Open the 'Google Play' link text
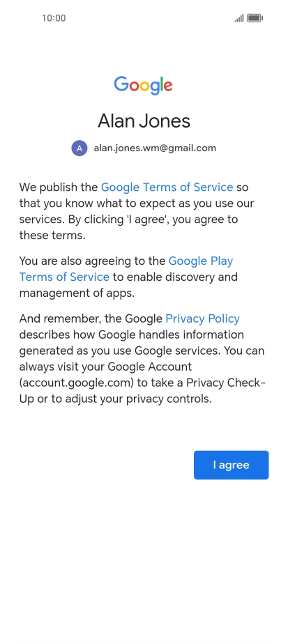This screenshot has width=288, height=644. pos(201,261)
